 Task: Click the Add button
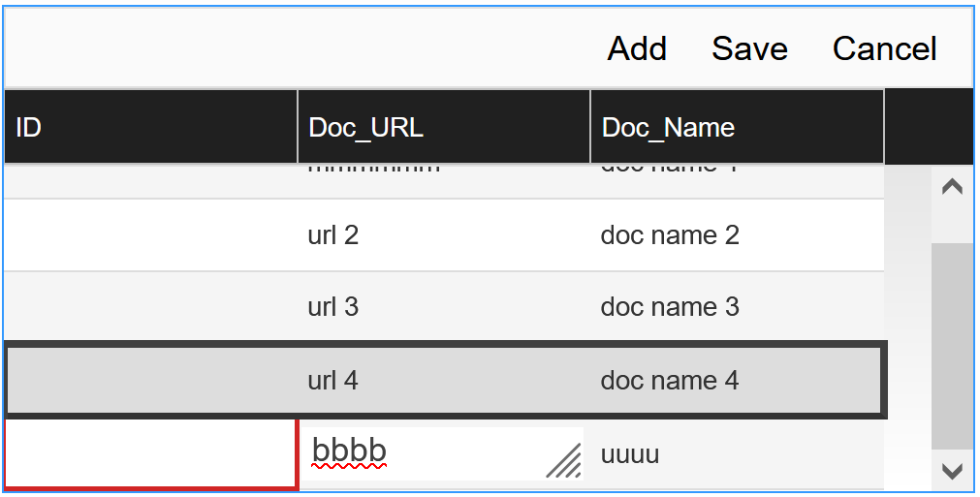[x=637, y=48]
